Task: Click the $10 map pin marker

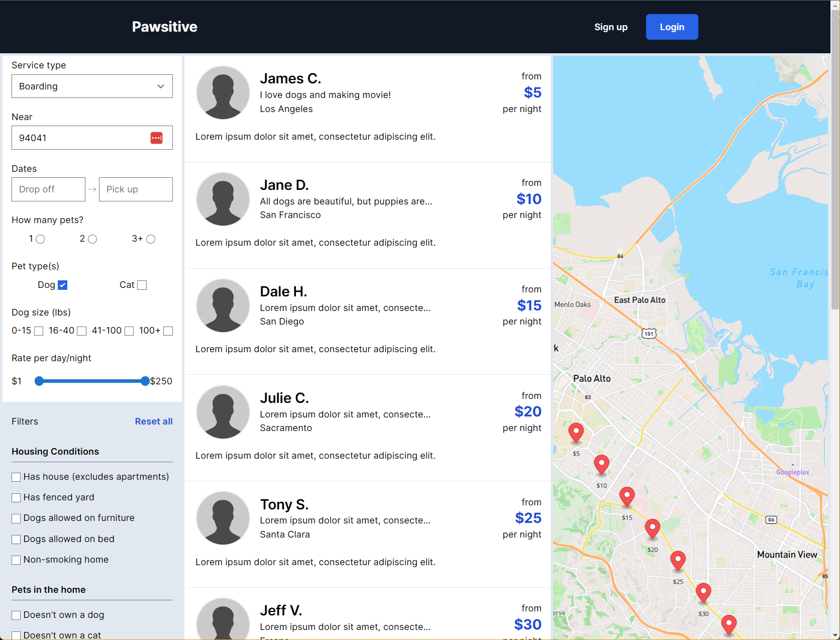Action: click(601, 465)
